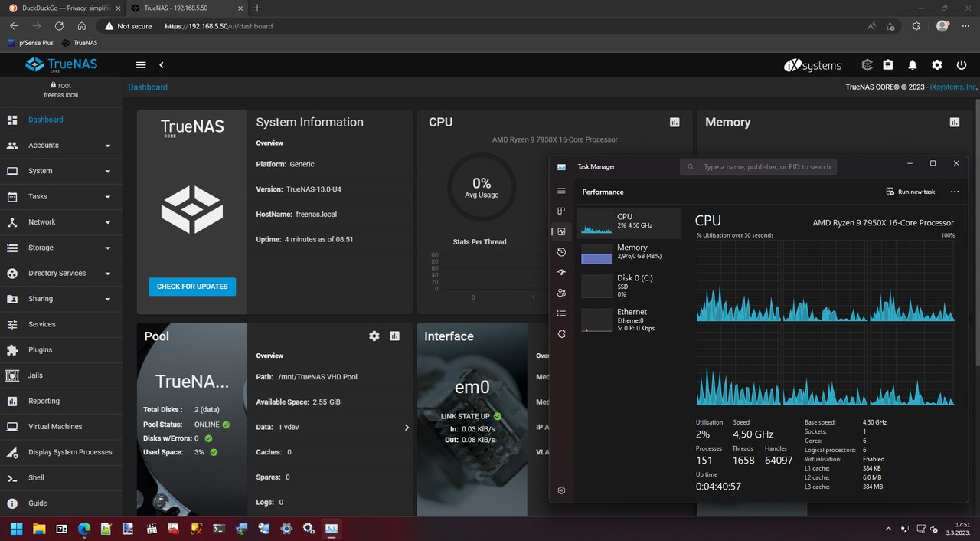This screenshot has width=980, height=541.
Task: Open Pool settings gear icon
Action: pos(374,336)
